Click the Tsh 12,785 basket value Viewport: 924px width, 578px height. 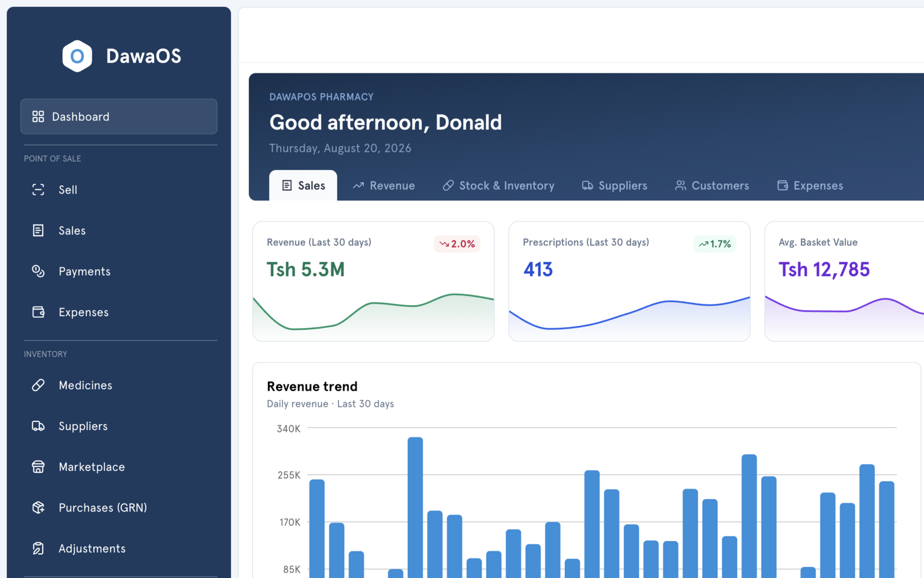(824, 269)
